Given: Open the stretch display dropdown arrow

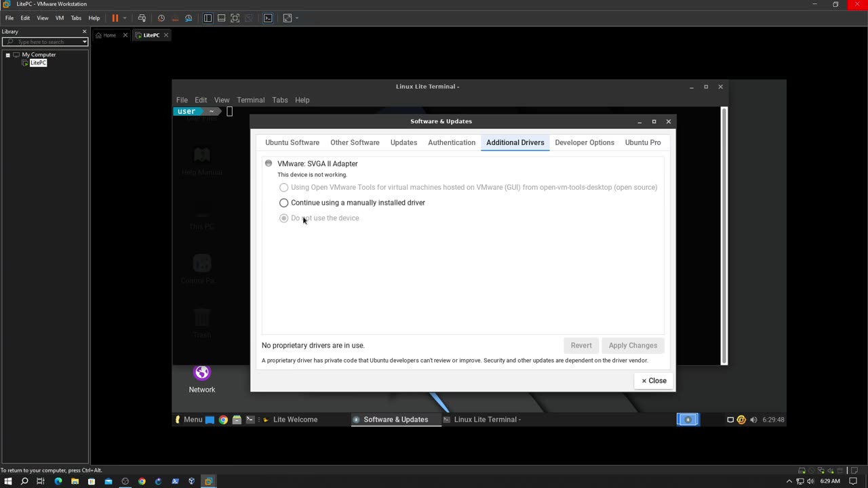Looking at the screenshot, I should tap(297, 18).
